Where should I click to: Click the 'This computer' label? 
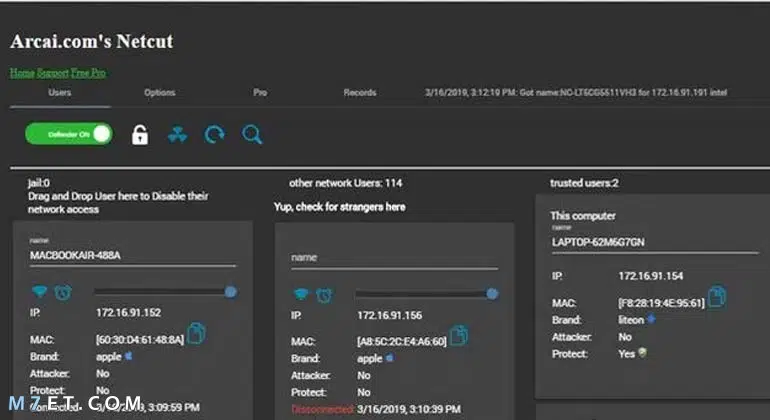[x=583, y=216]
